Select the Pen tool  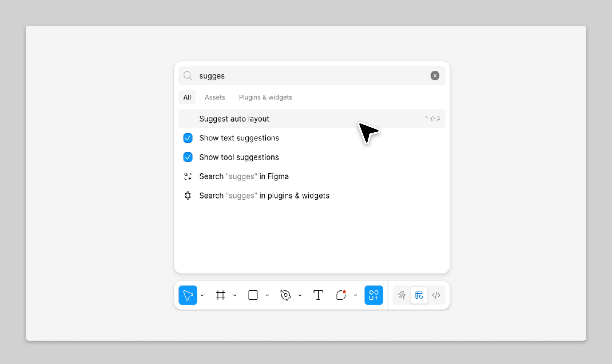point(286,295)
